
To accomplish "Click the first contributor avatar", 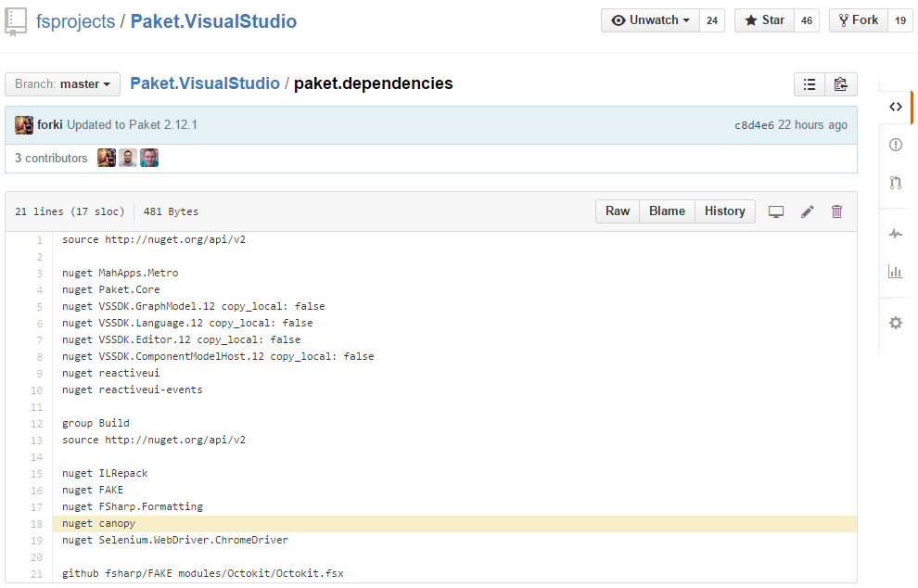I will 107,158.
